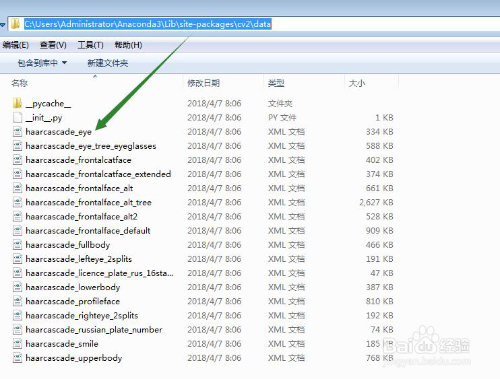Expand the 包含到库中 dropdown
This screenshot has height=379, width=500.
click(42, 63)
